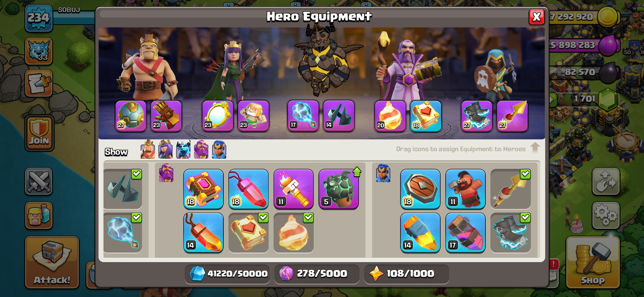Tap the checked electro boots equipment slot

tap(511, 233)
